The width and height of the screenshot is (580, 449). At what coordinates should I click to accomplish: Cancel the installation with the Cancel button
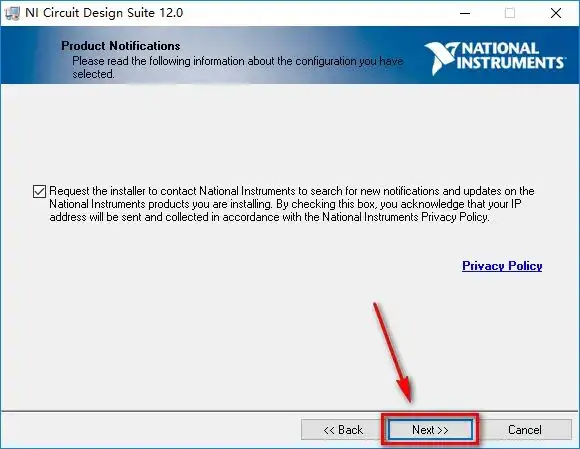pyautogui.click(x=525, y=430)
